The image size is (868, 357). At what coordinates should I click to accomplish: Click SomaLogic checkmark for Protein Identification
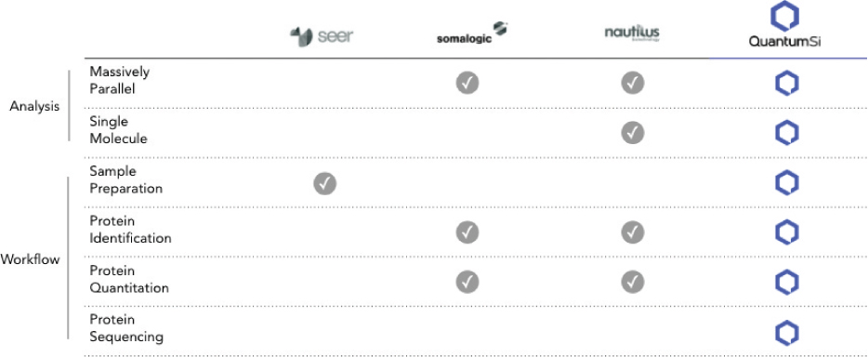[467, 232]
